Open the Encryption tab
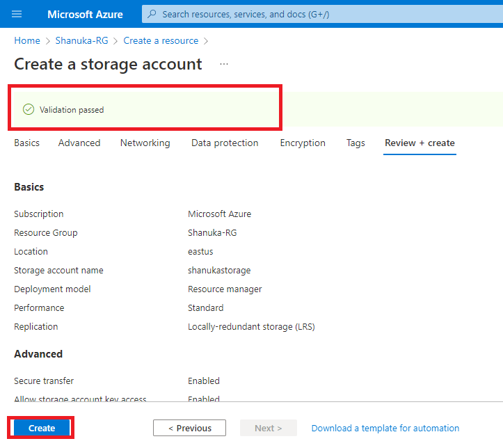503x448 pixels. coord(303,143)
